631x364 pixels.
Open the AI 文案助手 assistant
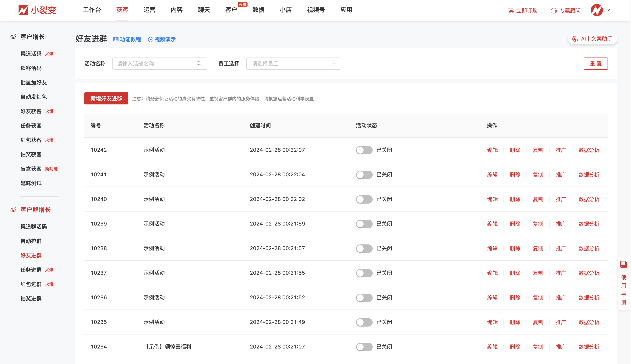(x=592, y=39)
